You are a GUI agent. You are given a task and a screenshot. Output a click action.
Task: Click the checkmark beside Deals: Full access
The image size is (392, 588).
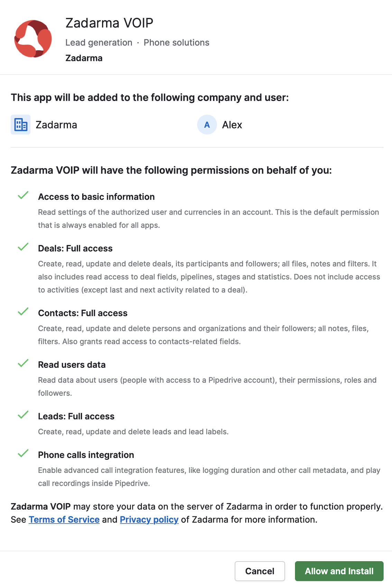point(23,247)
